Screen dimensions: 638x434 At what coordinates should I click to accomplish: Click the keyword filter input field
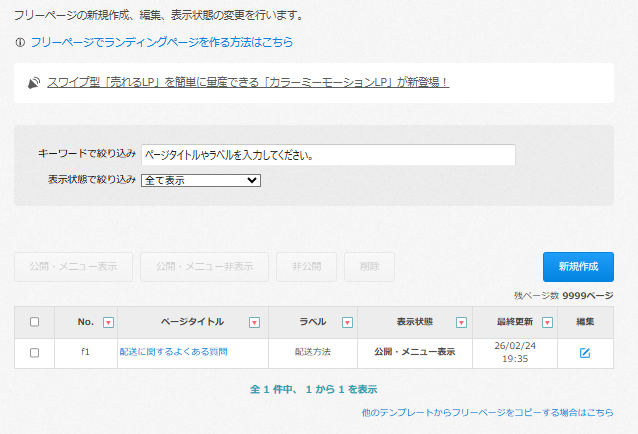click(328, 155)
